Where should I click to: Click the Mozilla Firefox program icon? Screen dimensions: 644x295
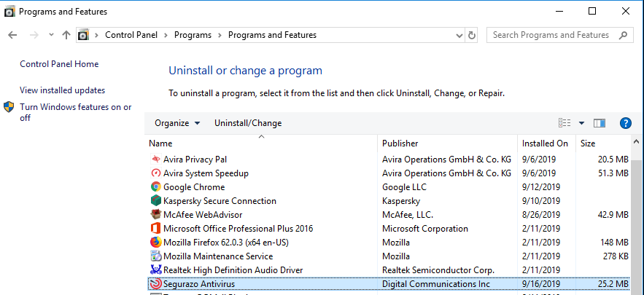(155, 243)
